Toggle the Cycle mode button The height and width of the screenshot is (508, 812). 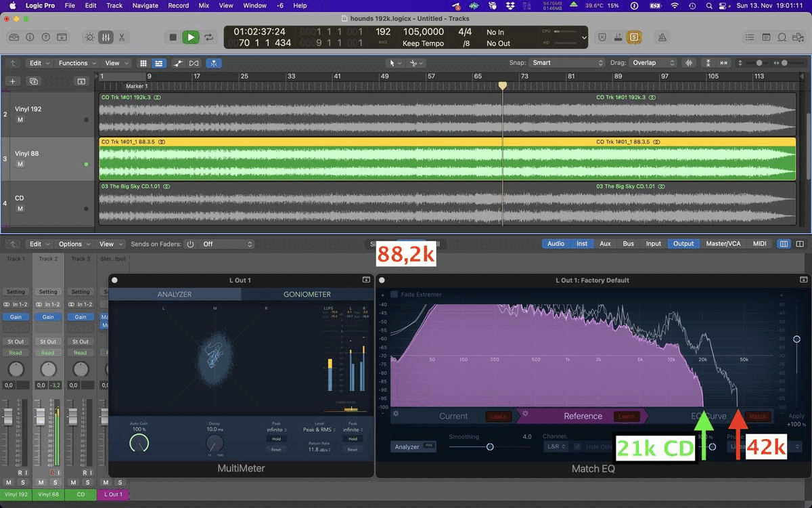(209, 37)
